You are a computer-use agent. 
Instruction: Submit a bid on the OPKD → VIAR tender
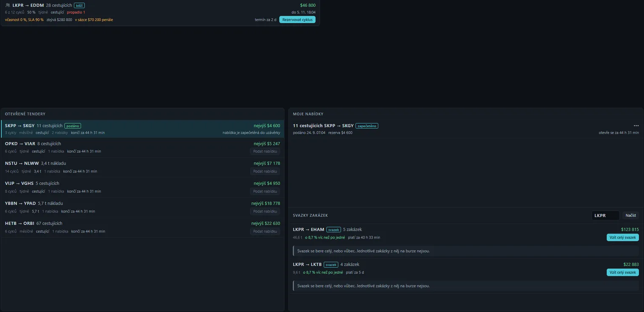(265, 151)
